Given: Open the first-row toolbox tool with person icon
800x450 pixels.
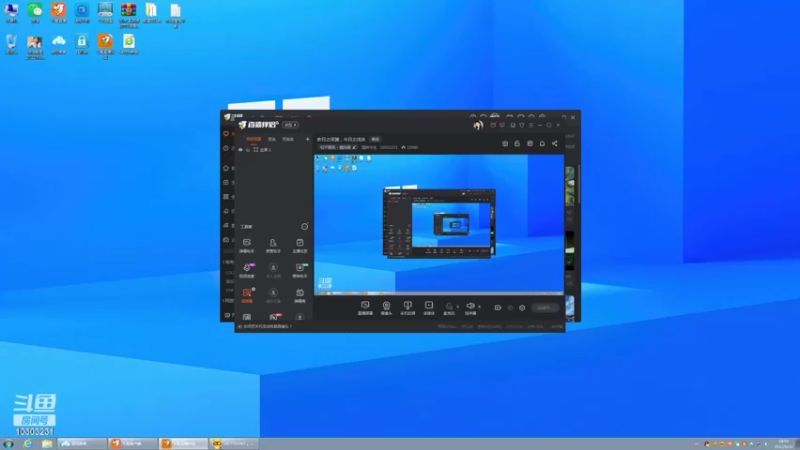Looking at the screenshot, I should [x=273, y=245].
